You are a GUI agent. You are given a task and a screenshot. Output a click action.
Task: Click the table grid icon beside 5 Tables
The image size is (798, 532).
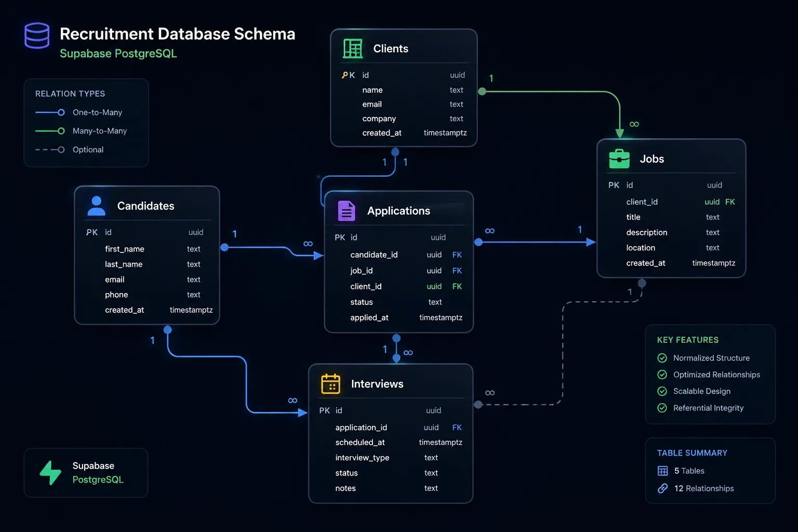click(x=663, y=471)
